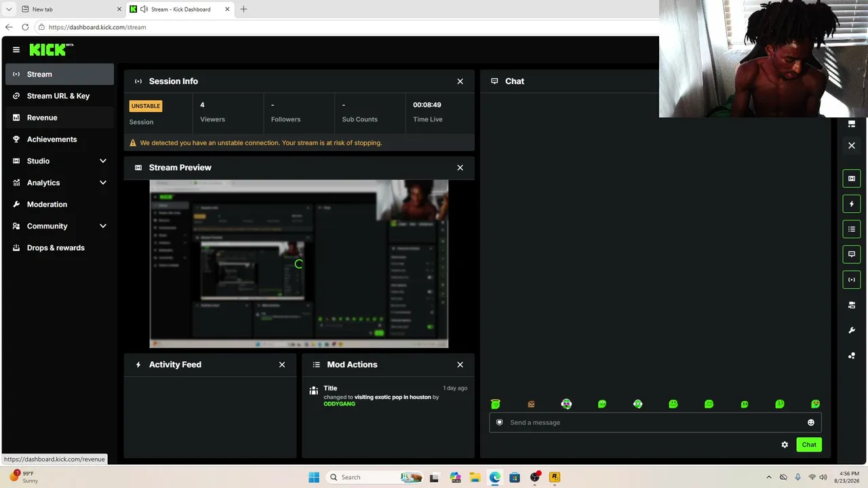868x488 pixels.
Task: Click the layout icon atop right rail
Action: click(852, 124)
